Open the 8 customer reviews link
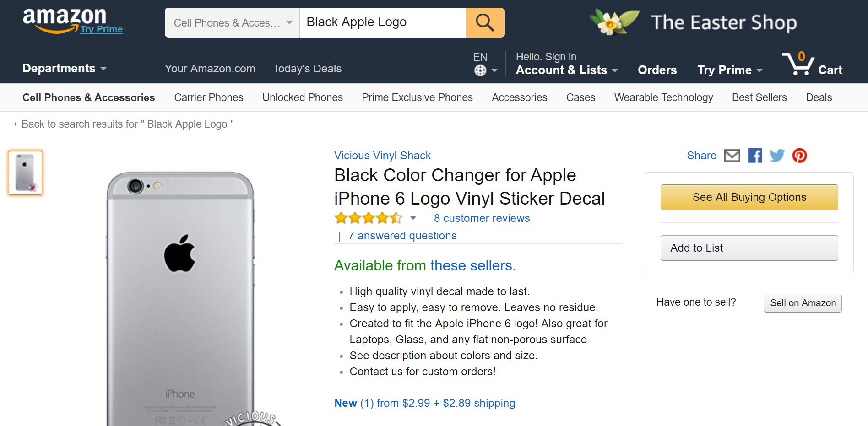 (x=482, y=218)
